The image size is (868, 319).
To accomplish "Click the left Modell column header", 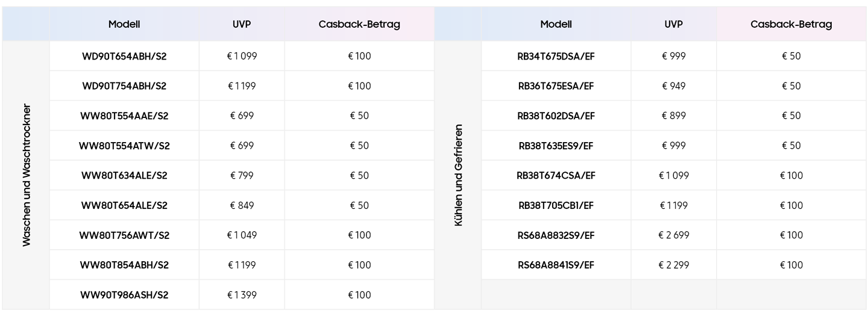I will point(124,24).
